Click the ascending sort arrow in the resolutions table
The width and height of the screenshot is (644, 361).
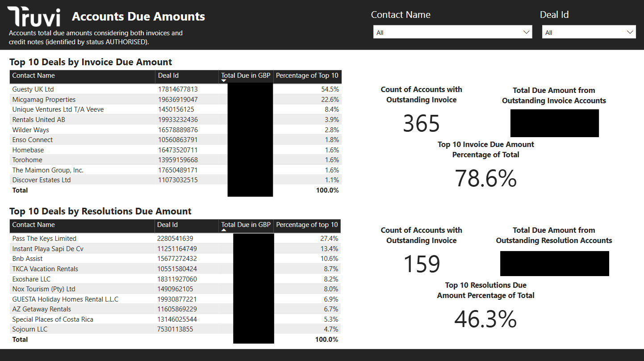tap(224, 230)
